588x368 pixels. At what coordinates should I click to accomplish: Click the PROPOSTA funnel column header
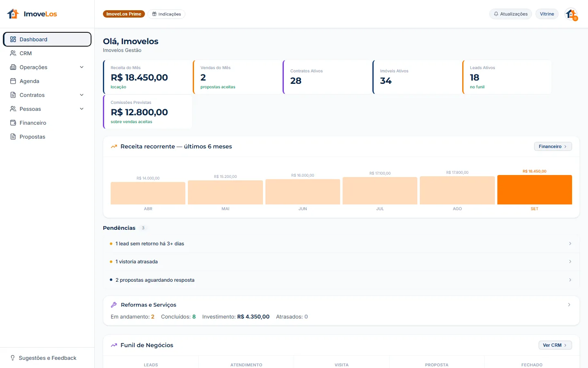[x=437, y=365]
